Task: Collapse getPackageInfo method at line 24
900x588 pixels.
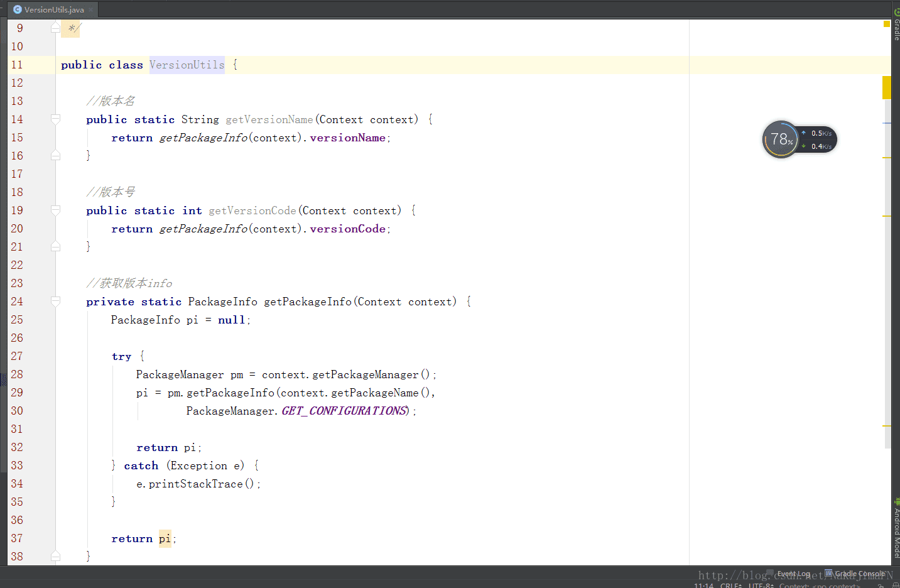Action: click(x=55, y=301)
